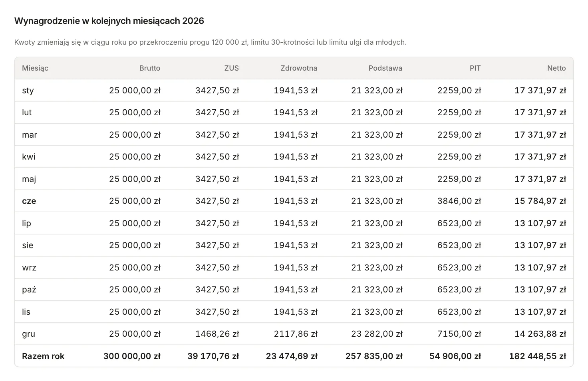The width and height of the screenshot is (588, 381).
Task: Click the 'Miesiąc' column header
Action: tap(35, 68)
